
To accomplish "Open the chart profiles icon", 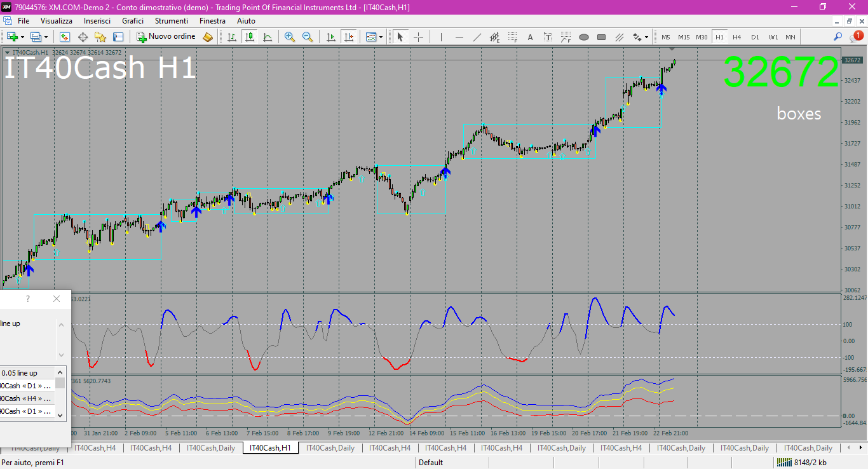I will 36,37.
